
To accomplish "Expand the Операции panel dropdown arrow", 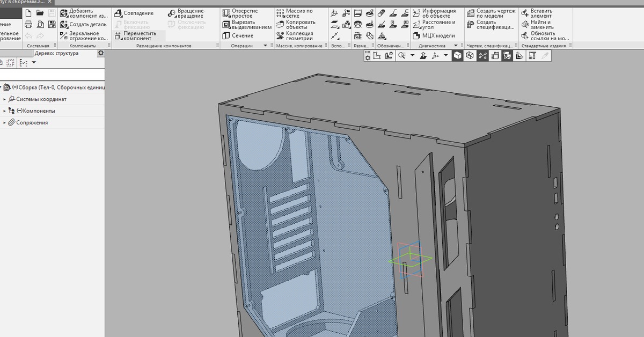I will (265, 46).
